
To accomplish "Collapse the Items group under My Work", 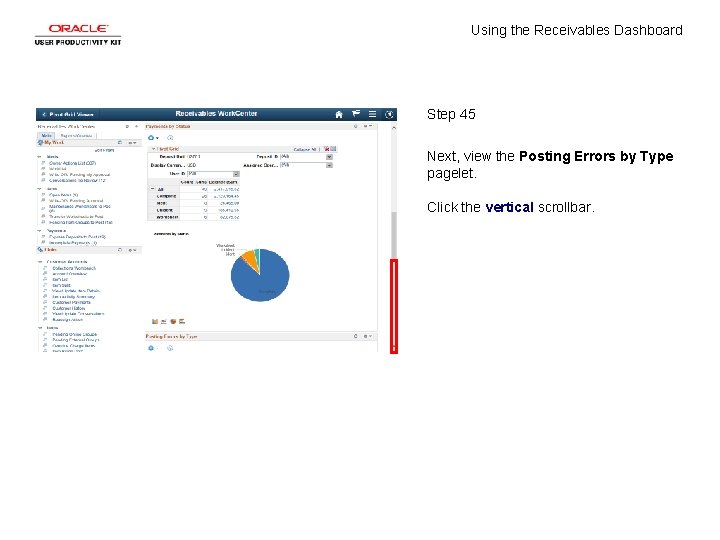I will [x=39, y=189].
